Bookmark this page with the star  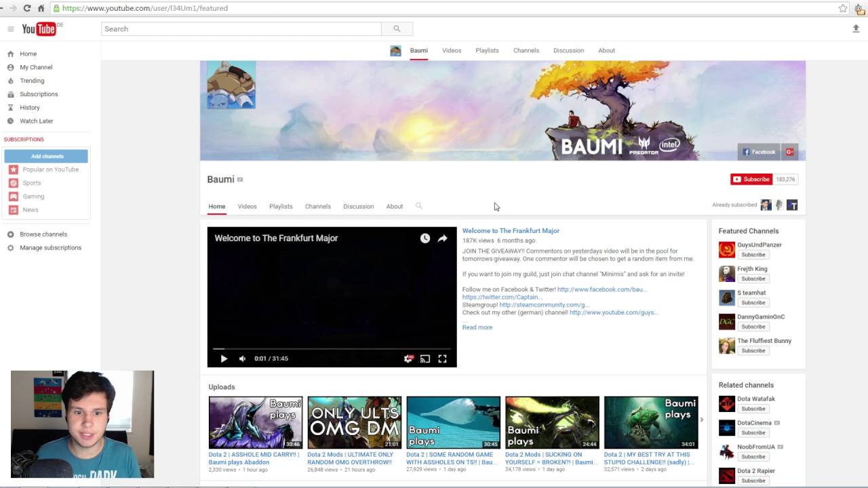843,8
